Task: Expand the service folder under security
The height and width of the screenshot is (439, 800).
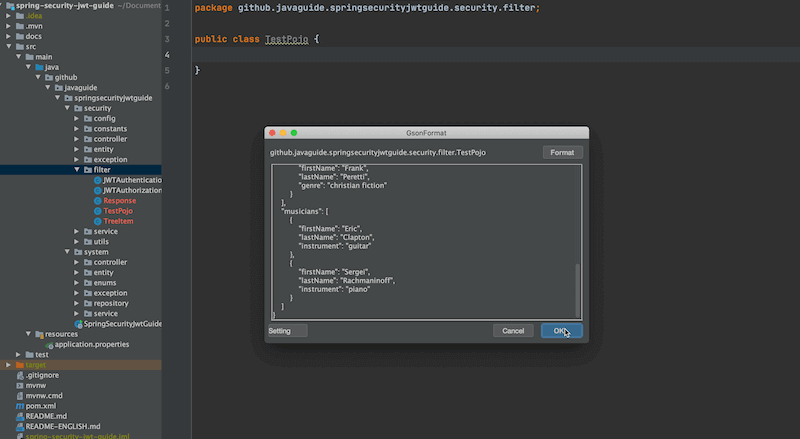Action: tap(77, 231)
